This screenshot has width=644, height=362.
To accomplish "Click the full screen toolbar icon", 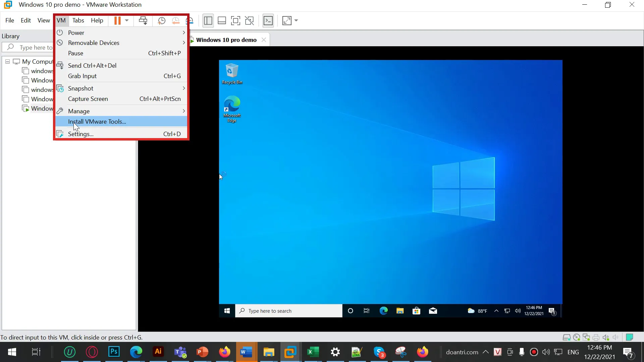I will [x=236, y=20].
